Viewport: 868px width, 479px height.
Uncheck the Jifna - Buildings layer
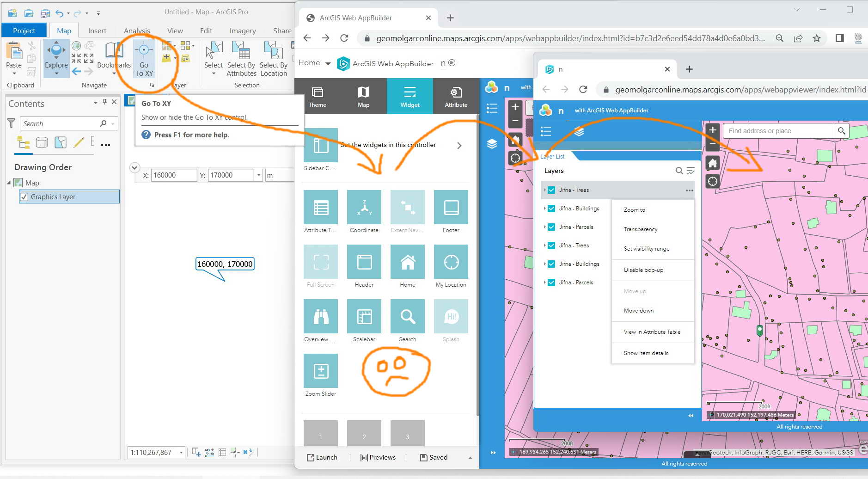tap(551, 208)
